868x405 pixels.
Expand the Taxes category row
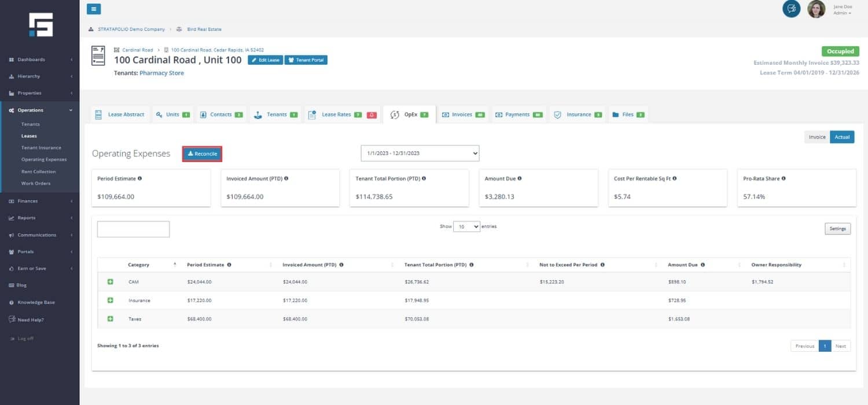point(111,319)
